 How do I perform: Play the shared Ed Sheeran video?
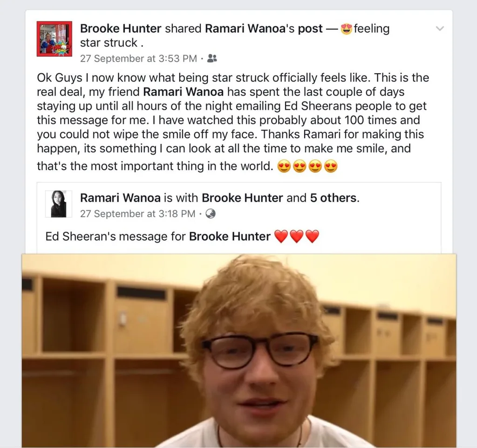click(239, 350)
